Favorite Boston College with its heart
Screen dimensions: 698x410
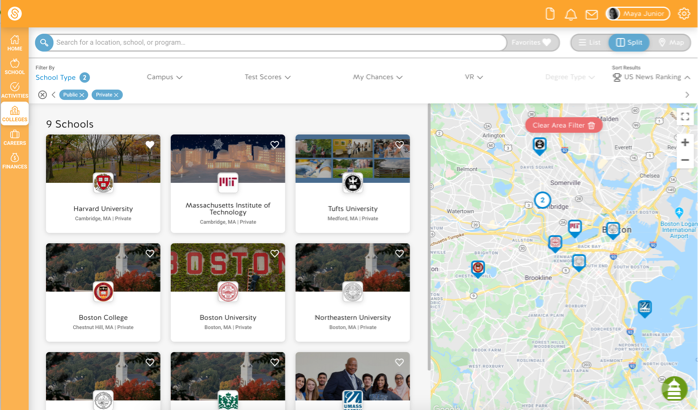pyautogui.click(x=150, y=253)
